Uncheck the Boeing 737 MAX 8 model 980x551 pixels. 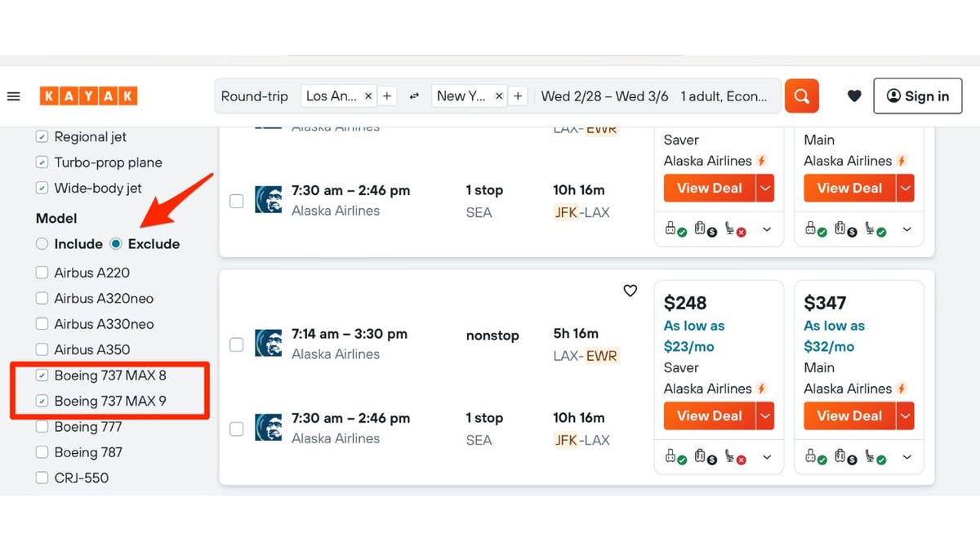pos(42,375)
